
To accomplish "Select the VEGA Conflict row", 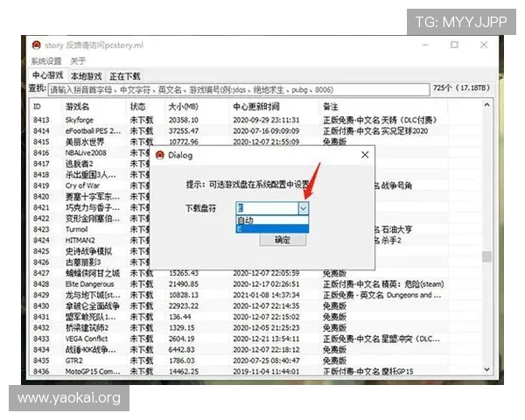I will tap(256, 339).
